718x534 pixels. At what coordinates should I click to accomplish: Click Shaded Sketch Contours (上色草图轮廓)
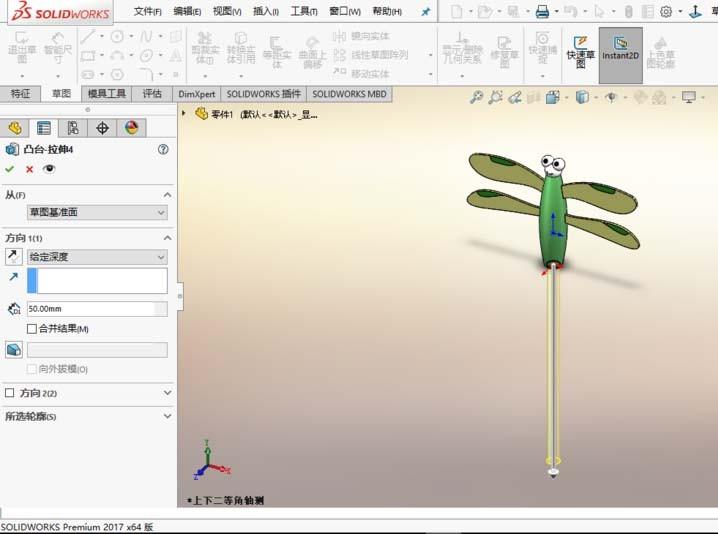tap(660, 52)
